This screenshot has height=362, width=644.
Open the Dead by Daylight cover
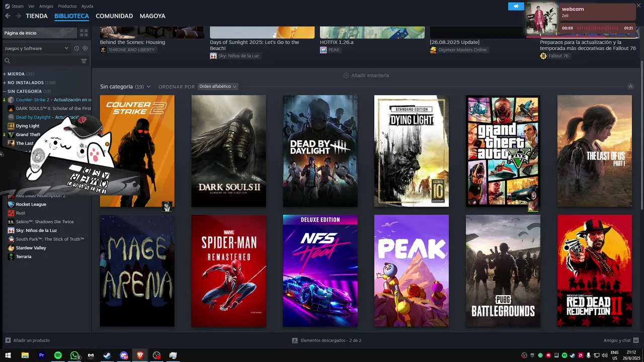pyautogui.click(x=320, y=151)
